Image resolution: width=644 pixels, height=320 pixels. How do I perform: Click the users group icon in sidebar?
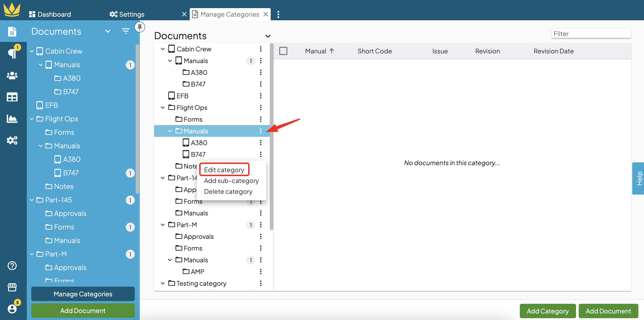(12, 75)
